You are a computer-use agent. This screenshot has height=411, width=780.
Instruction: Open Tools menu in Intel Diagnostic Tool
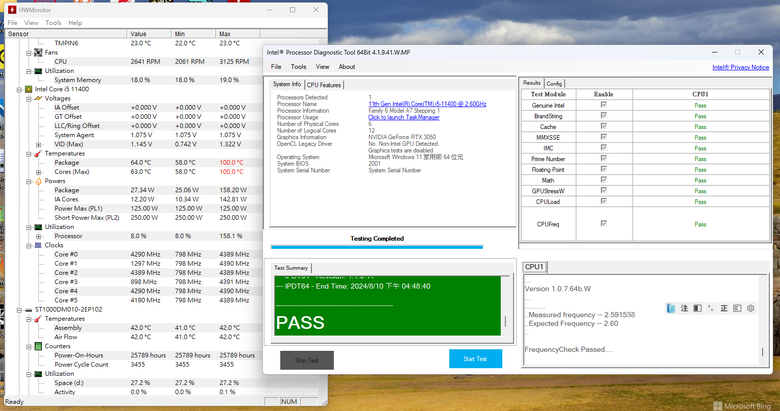298,67
